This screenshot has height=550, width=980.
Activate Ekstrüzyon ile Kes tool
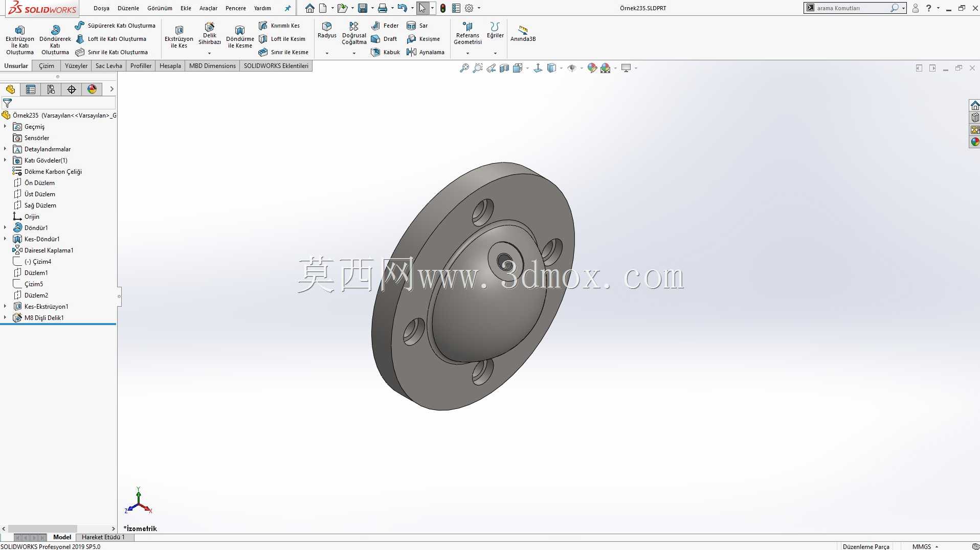[x=179, y=37]
